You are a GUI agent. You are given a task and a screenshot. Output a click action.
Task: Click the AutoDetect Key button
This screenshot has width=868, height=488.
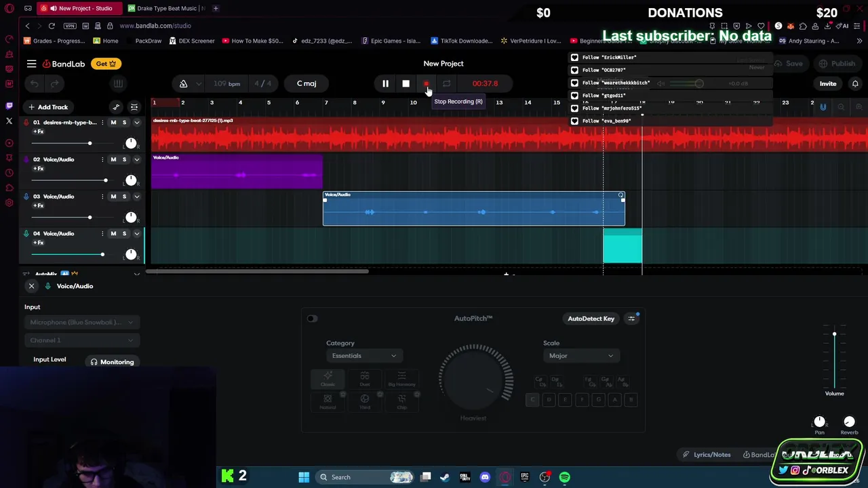click(591, 319)
